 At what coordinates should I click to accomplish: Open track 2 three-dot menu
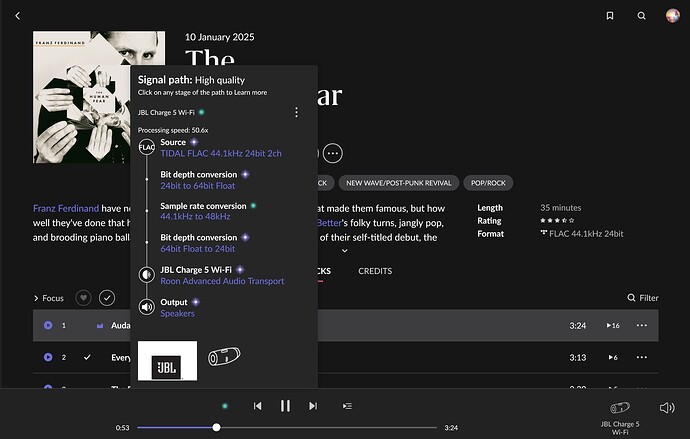(642, 357)
